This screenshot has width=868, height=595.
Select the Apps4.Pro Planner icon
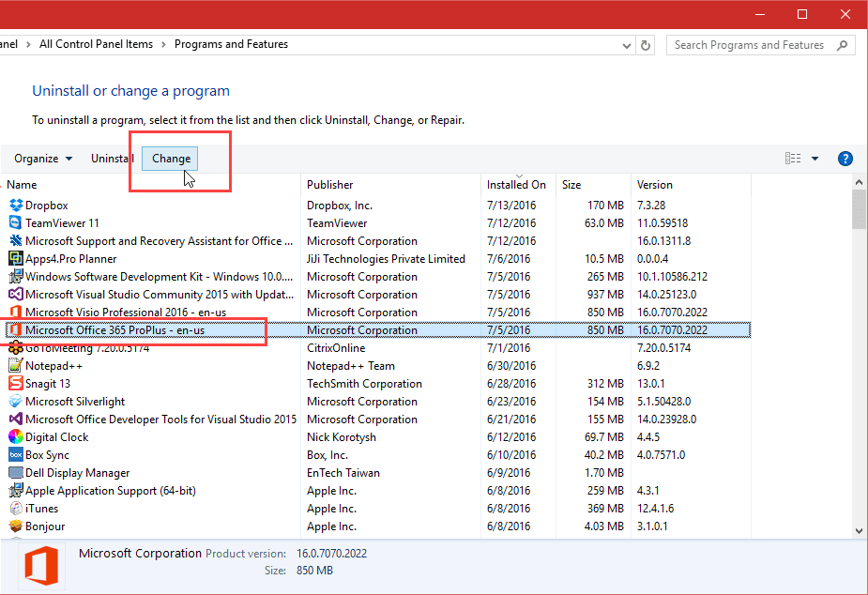[x=16, y=258]
